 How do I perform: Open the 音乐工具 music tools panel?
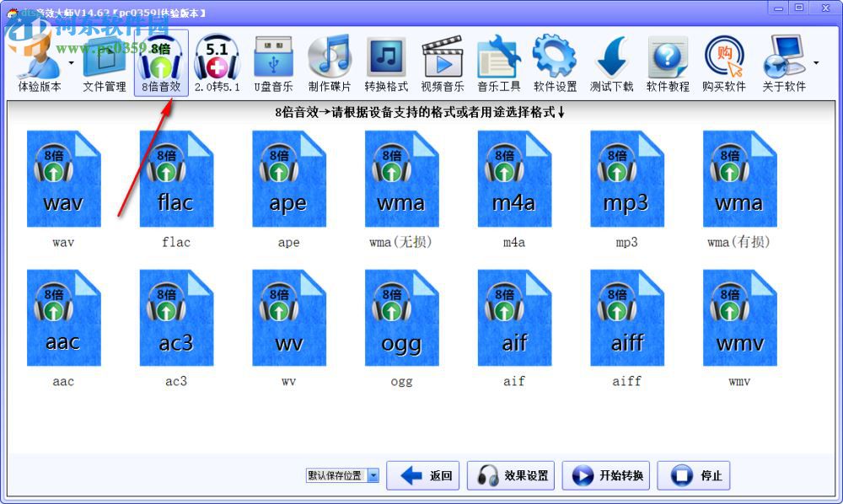498,61
